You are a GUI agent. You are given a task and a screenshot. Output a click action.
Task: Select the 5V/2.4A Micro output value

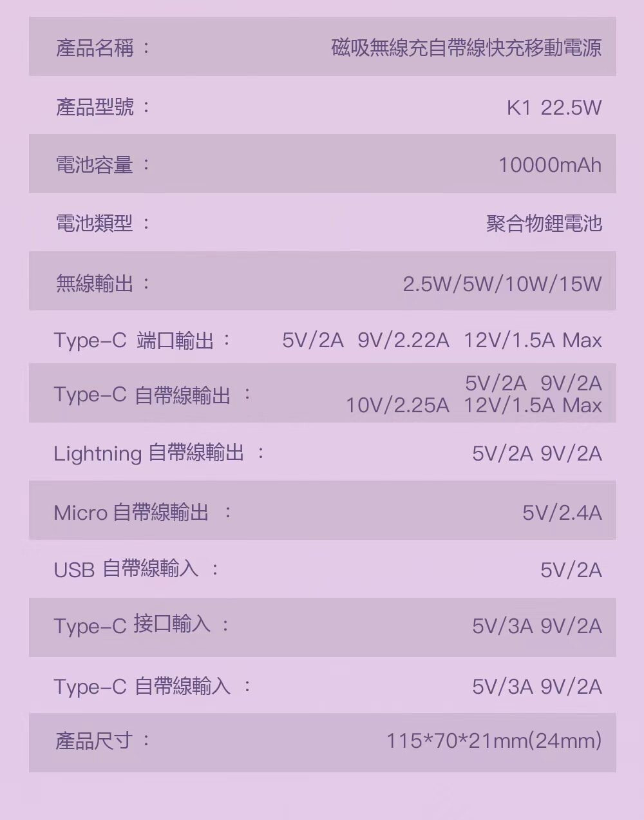(x=562, y=513)
